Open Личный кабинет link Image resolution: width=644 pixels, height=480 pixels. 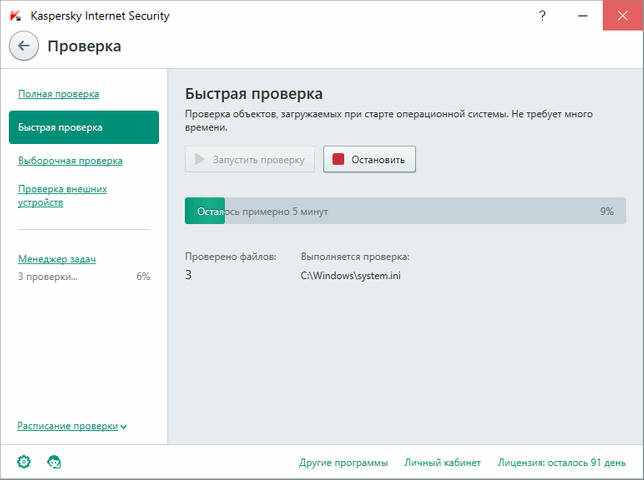click(442, 463)
